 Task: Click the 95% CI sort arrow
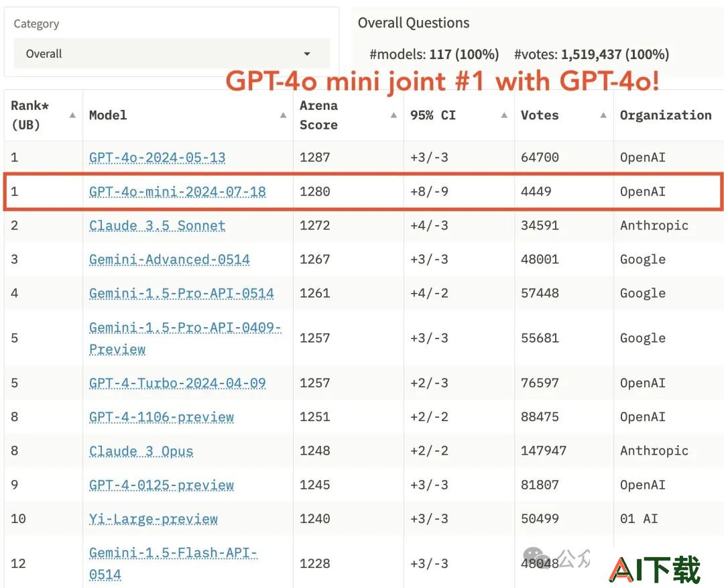tap(504, 115)
